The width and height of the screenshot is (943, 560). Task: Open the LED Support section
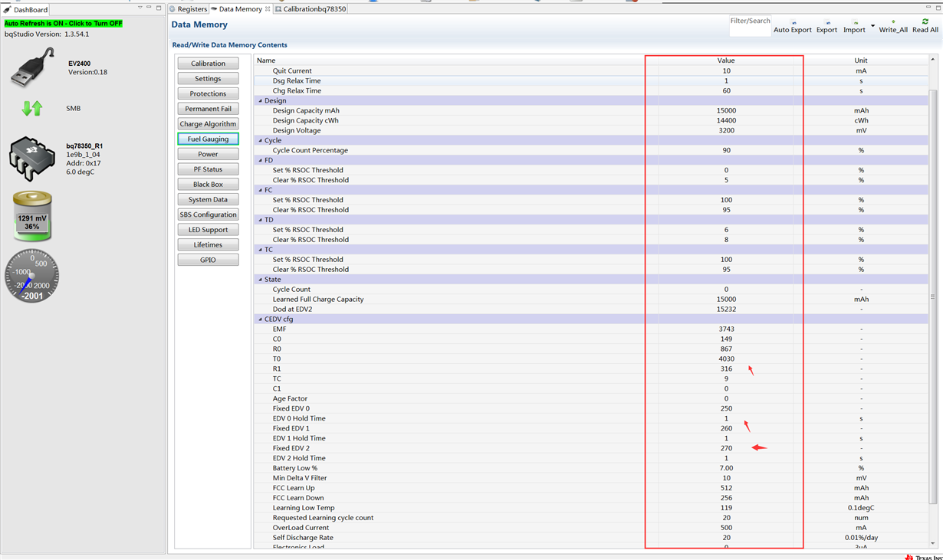point(208,230)
